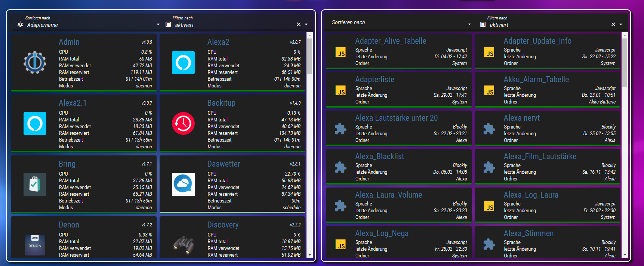Click the Admin adapter gear icon
This screenshot has height=266, width=644.
point(35,62)
